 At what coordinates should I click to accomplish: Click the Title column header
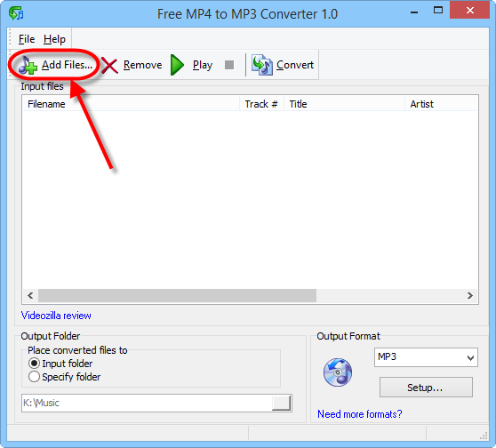click(344, 104)
